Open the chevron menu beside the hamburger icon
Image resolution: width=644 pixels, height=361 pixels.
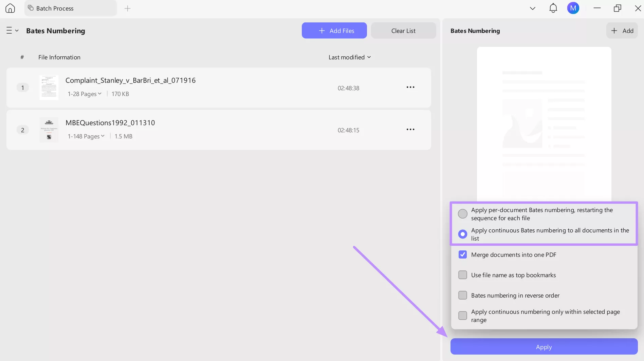(17, 30)
